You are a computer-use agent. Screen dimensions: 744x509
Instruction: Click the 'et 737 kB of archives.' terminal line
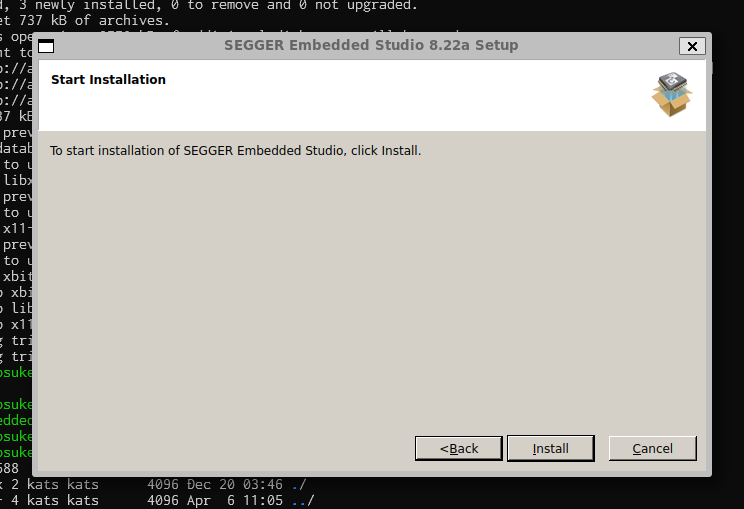coord(84,20)
